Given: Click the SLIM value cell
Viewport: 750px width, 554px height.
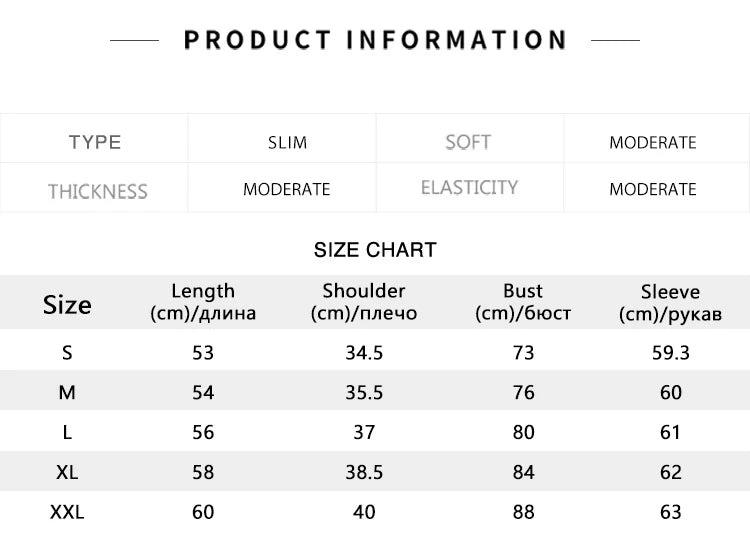Looking at the screenshot, I should tap(287, 142).
